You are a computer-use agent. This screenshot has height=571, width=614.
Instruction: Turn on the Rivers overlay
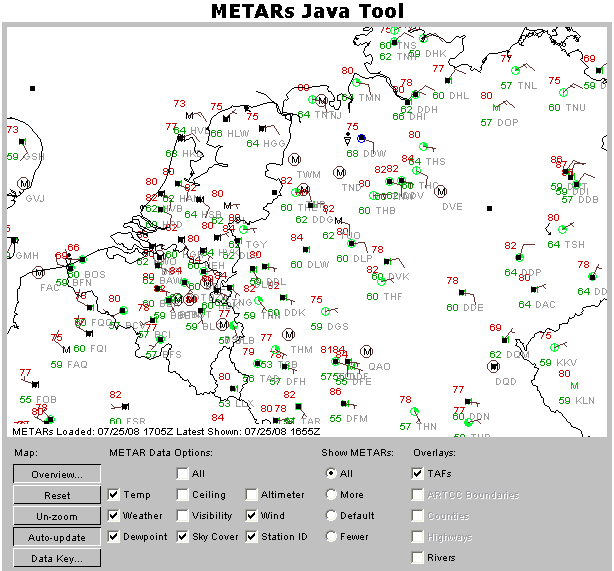tap(418, 558)
